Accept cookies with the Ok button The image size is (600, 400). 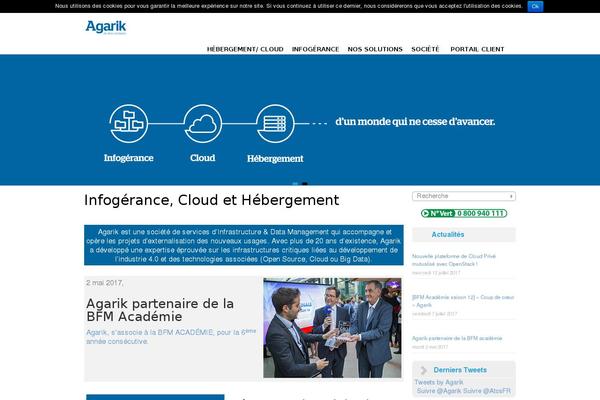[x=535, y=6]
